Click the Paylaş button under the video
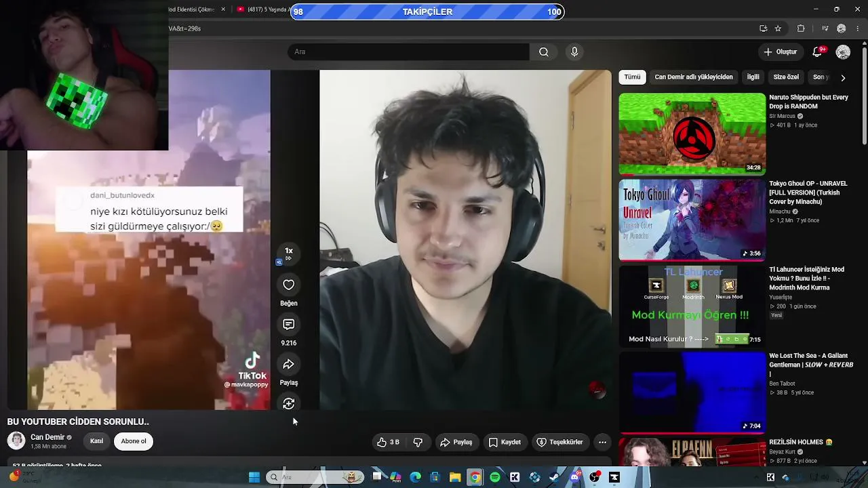 456,442
